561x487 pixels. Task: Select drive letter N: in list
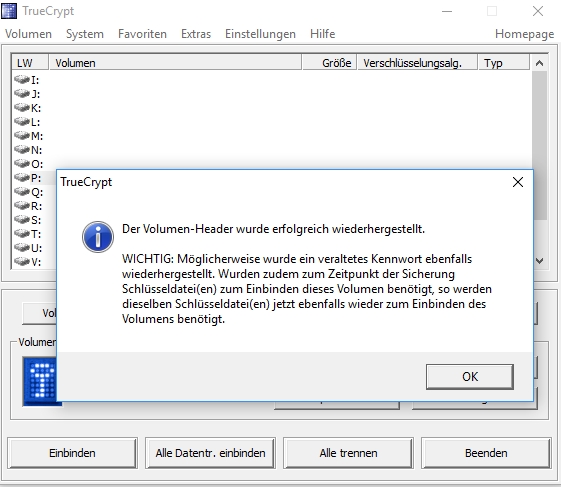(x=28, y=150)
